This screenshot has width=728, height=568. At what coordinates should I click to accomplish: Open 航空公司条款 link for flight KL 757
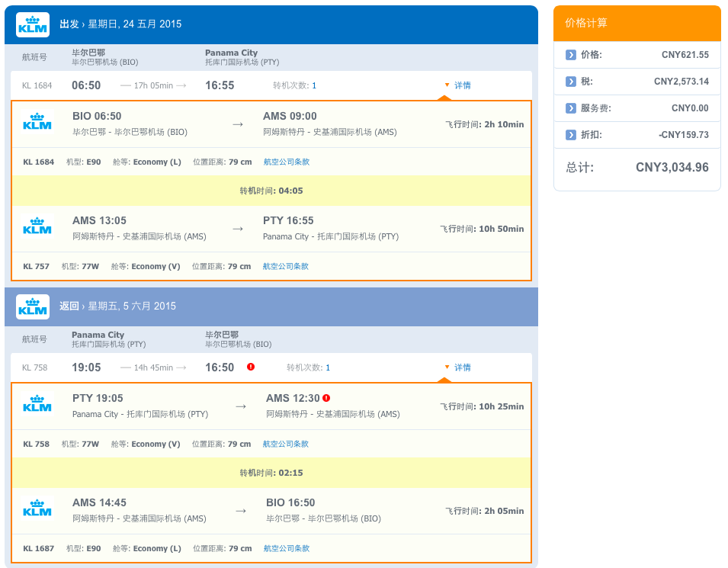[286, 267]
